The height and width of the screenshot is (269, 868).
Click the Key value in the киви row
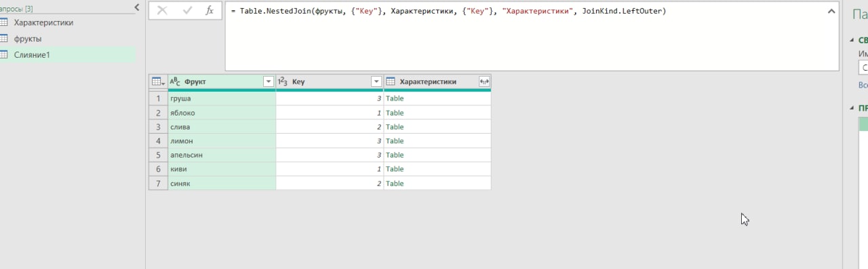[330, 169]
